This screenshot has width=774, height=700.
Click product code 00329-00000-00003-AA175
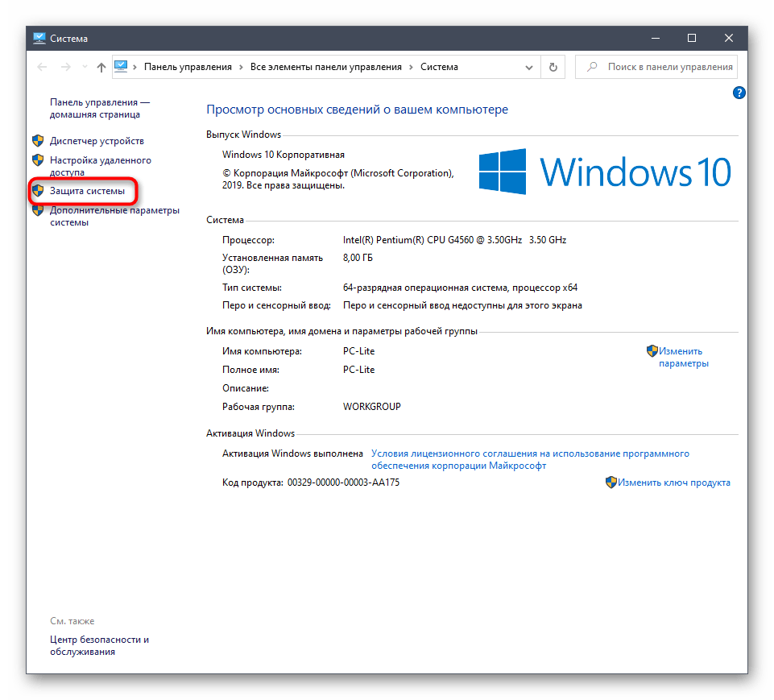(343, 483)
